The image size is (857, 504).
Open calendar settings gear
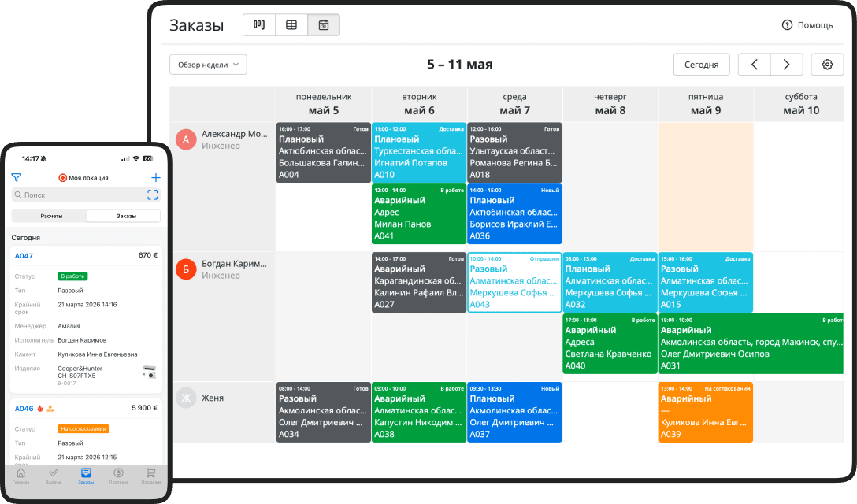tap(827, 65)
